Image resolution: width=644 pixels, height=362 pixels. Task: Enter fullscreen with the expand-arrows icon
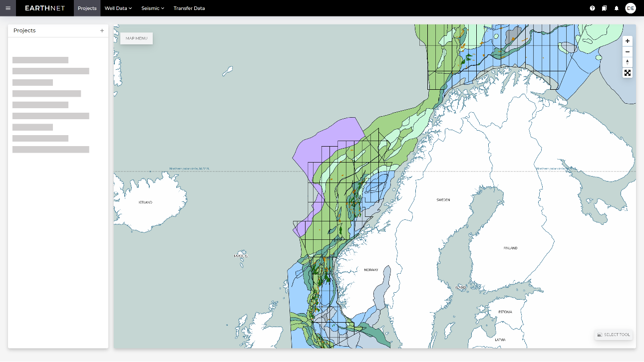[627, 73]
